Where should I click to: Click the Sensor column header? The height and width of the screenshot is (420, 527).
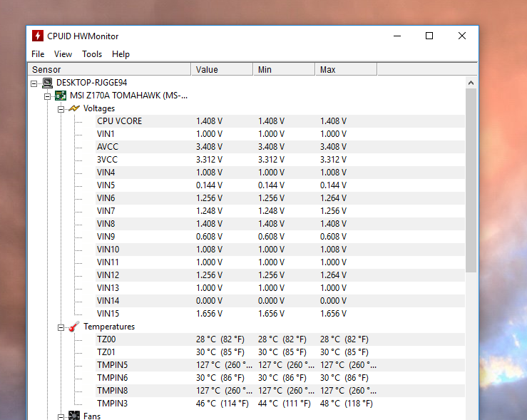[109, 70]
